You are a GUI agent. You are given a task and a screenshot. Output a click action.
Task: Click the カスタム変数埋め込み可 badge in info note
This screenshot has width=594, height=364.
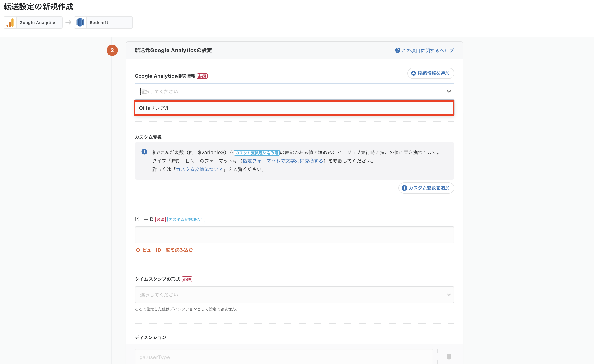pos(257,153)
